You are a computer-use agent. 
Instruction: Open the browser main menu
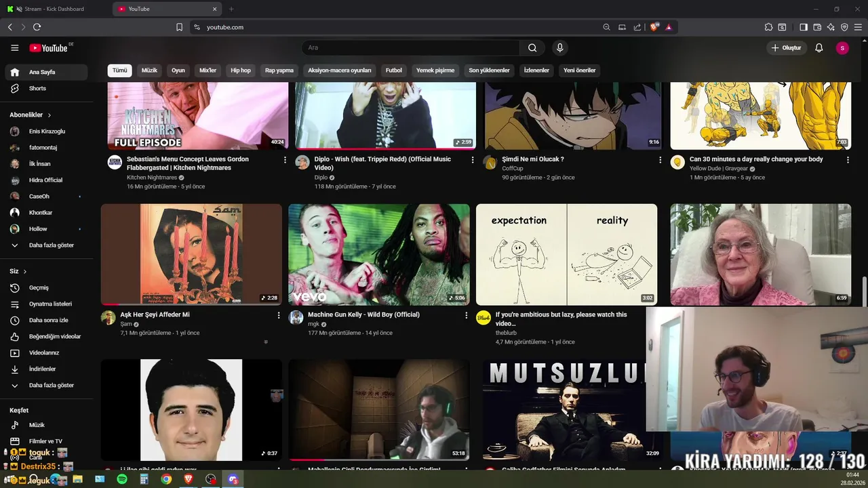[x=858, y=27]
